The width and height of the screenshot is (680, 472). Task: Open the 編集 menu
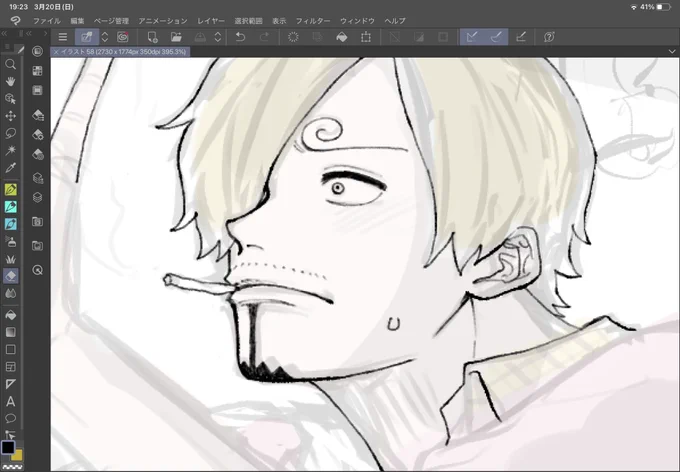(x=77, y=21)
